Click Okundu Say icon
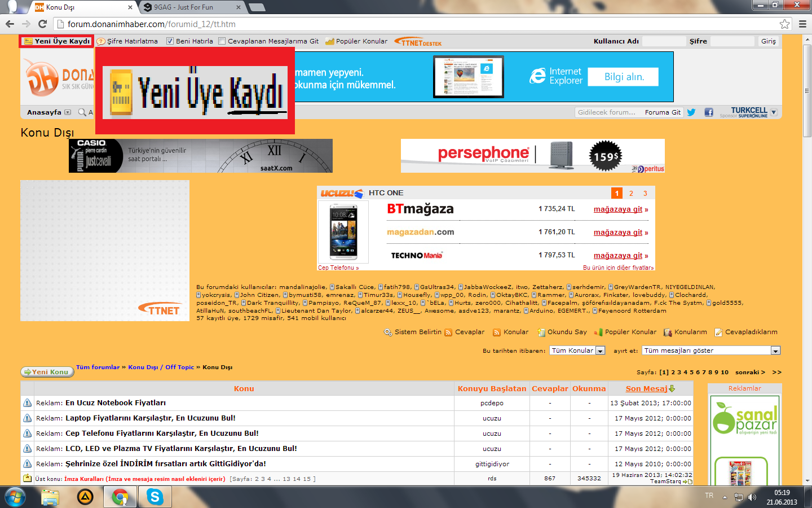 click(541, 332)
